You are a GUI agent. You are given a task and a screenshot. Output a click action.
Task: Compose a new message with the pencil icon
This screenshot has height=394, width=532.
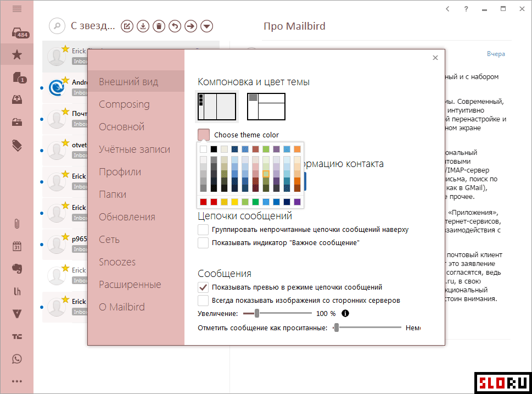click(127, 26)
